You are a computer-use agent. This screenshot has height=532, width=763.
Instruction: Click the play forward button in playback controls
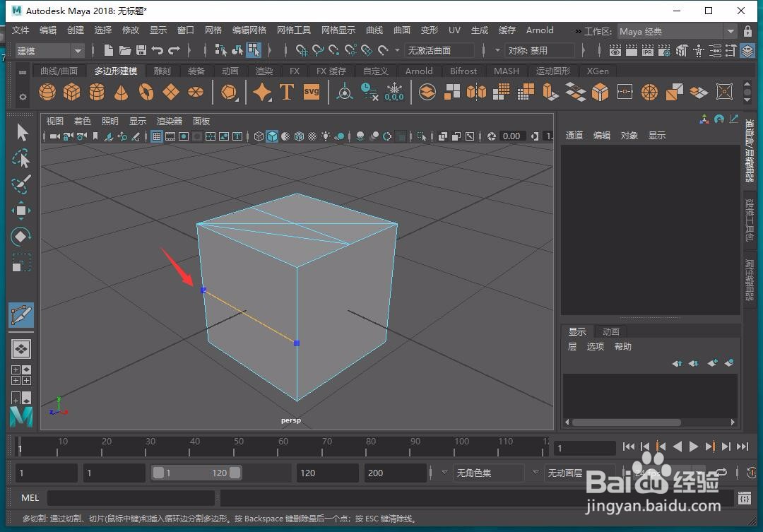(x=694, y=446)
